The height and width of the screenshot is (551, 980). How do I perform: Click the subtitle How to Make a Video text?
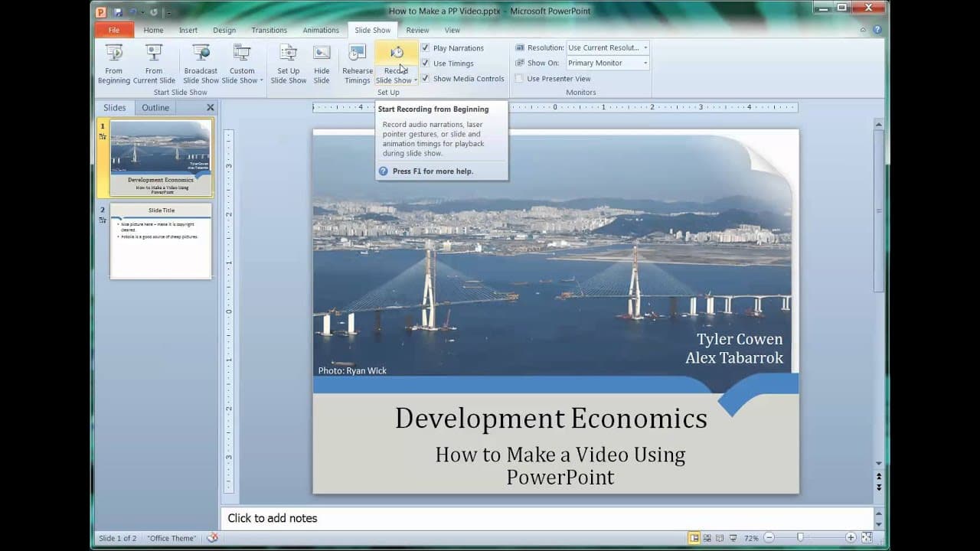pos(560,465)
